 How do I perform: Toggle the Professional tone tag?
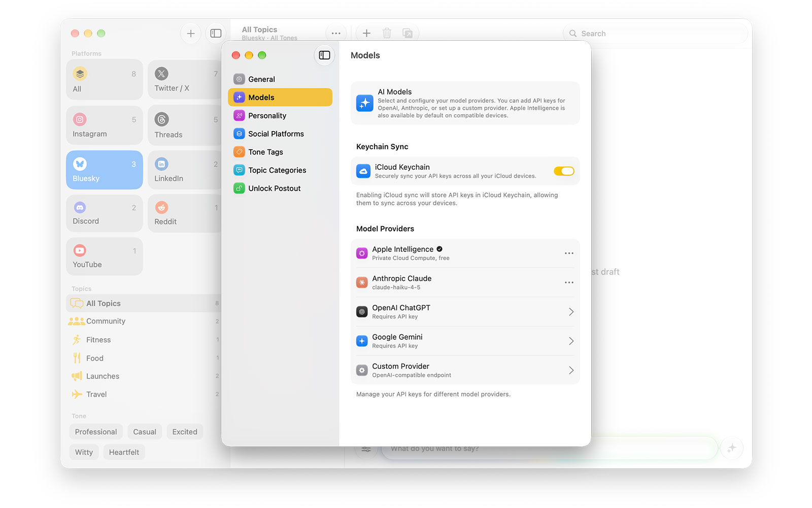[x=96, y=432]
